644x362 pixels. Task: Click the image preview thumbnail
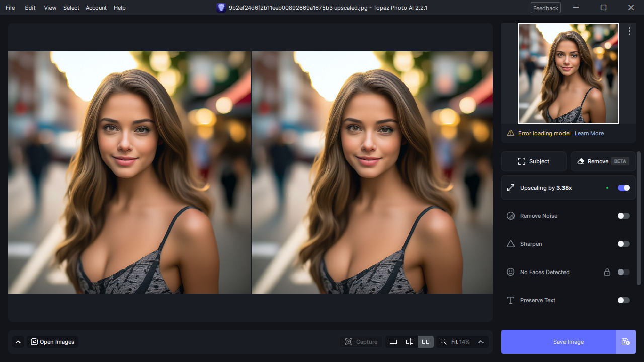[x=568, y=73]
